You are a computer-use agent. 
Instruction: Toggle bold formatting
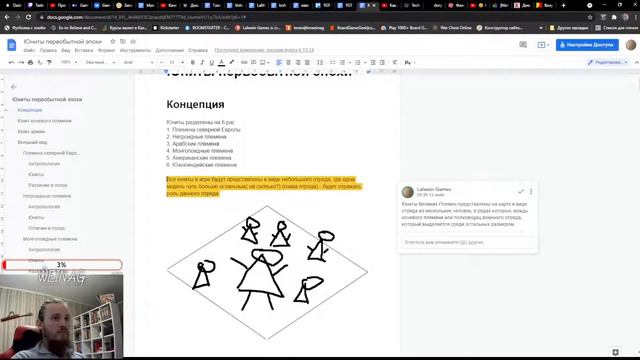[x=192, y=62]
